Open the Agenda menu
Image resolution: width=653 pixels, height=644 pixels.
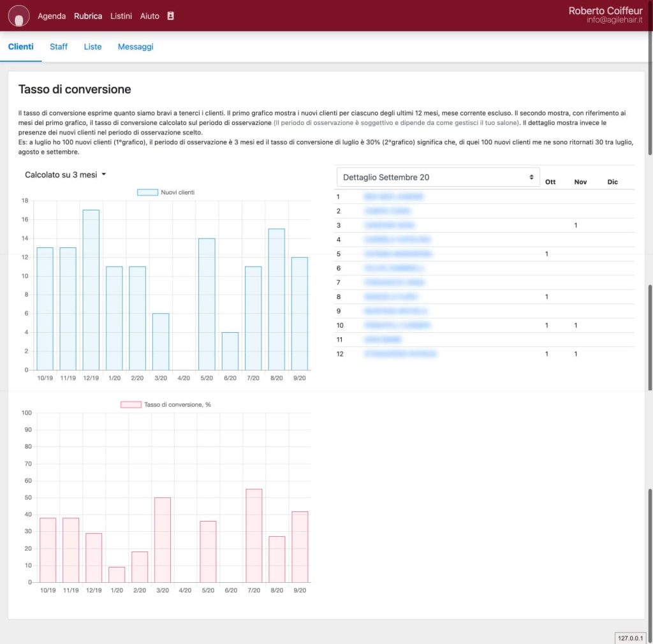52,16
